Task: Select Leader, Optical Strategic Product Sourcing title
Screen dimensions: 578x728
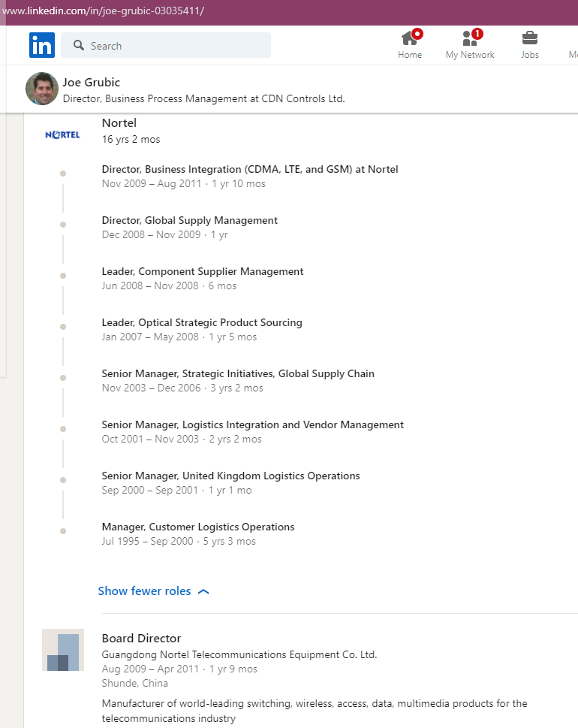Action: pyautogui.click(x=202, y=322)
